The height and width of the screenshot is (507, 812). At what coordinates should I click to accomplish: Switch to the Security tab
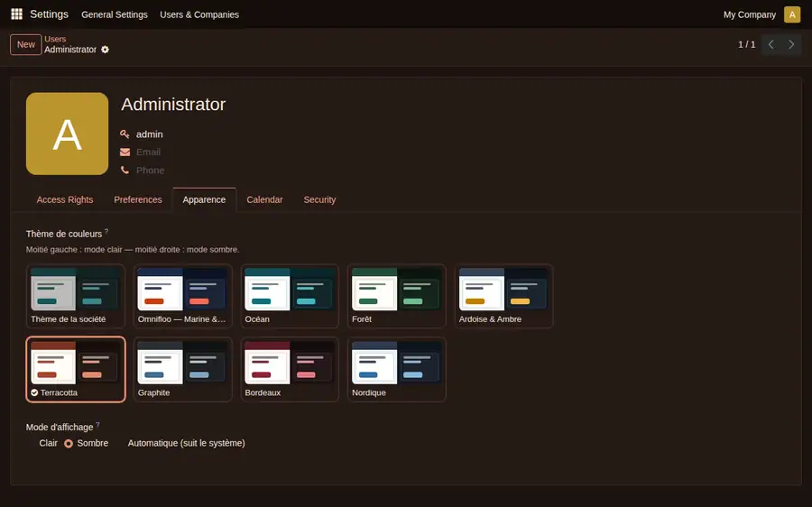coord(319,200)
